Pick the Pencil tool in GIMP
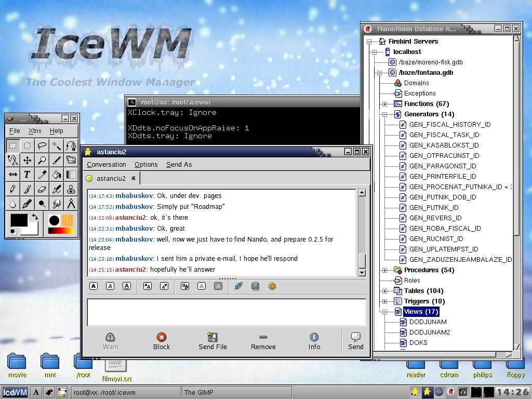The width and height of the screenshot is (532, 399). [13, 189]
